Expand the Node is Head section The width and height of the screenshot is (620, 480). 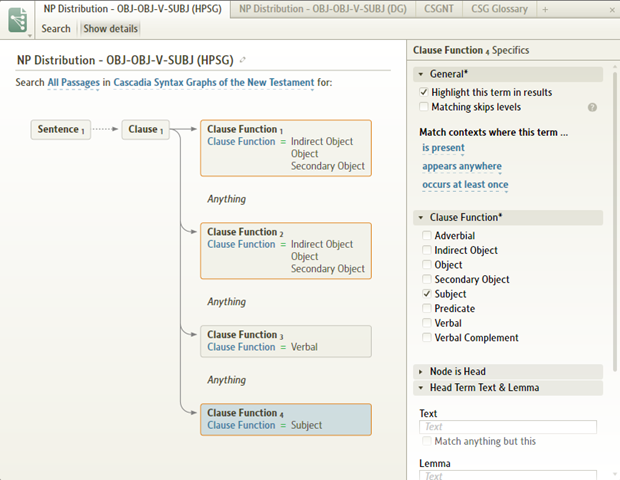tap(422, 372)
